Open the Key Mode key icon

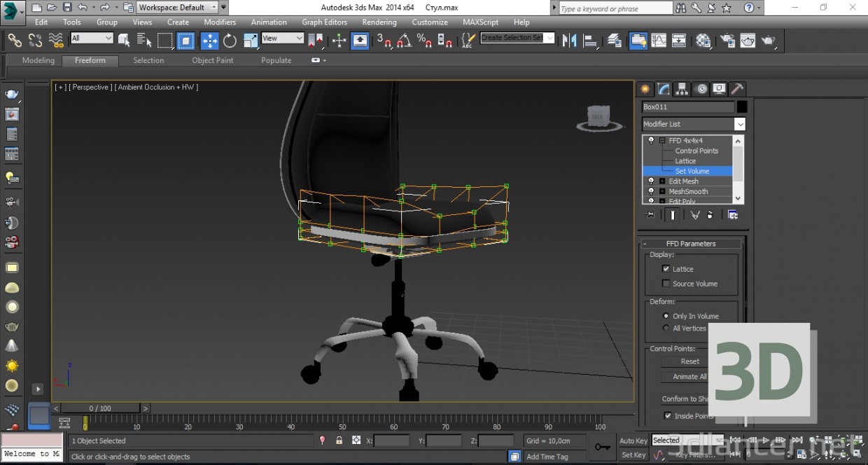[x=602, y=447]
